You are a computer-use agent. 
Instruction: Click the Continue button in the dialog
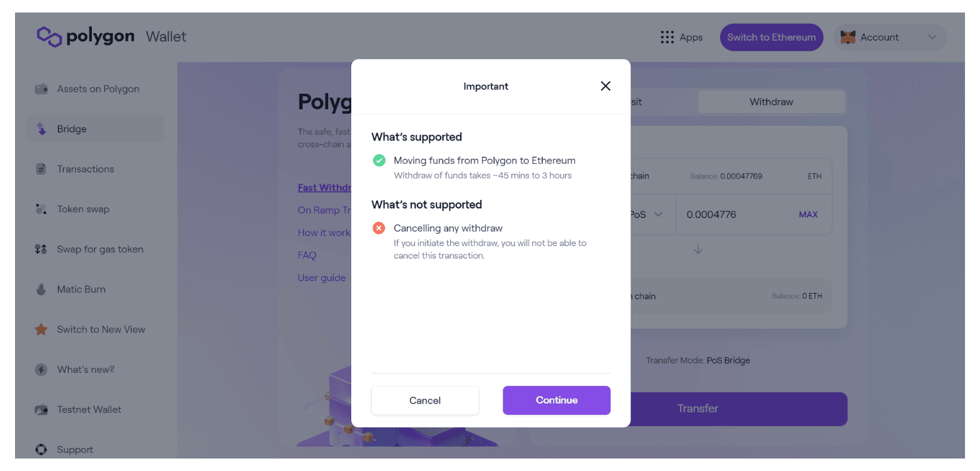click(556, 400)
